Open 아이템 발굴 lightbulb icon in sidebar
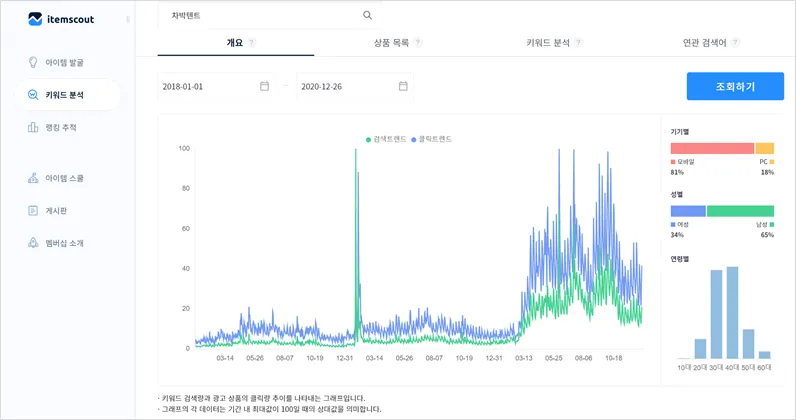 [33, 62]
